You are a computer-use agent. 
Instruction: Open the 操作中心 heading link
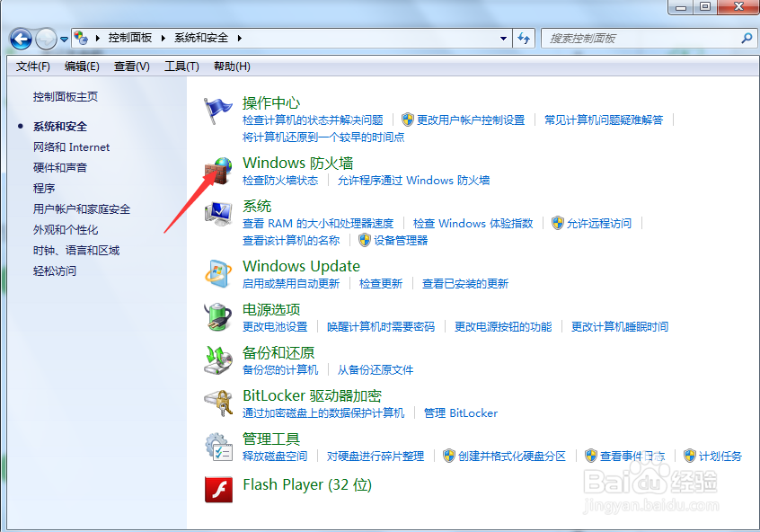click(271, 102)
